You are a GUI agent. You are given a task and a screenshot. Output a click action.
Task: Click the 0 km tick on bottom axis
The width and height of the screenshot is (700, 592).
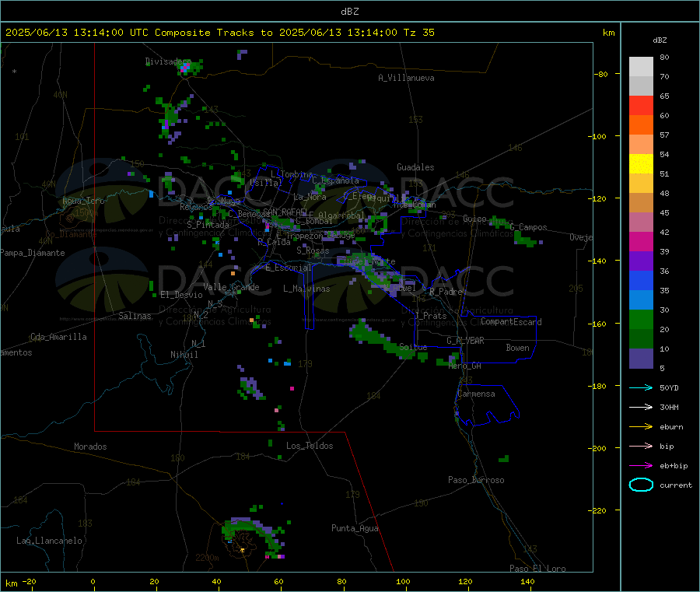[x=93, y=581]
